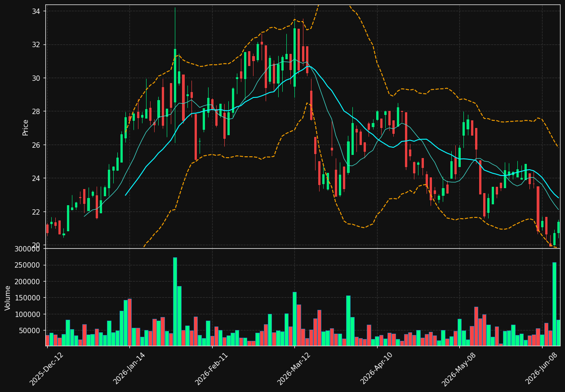Screen dimensions: 565x392
Task: Click the 150000 volume tick label
Action: (x=28, y=298)
